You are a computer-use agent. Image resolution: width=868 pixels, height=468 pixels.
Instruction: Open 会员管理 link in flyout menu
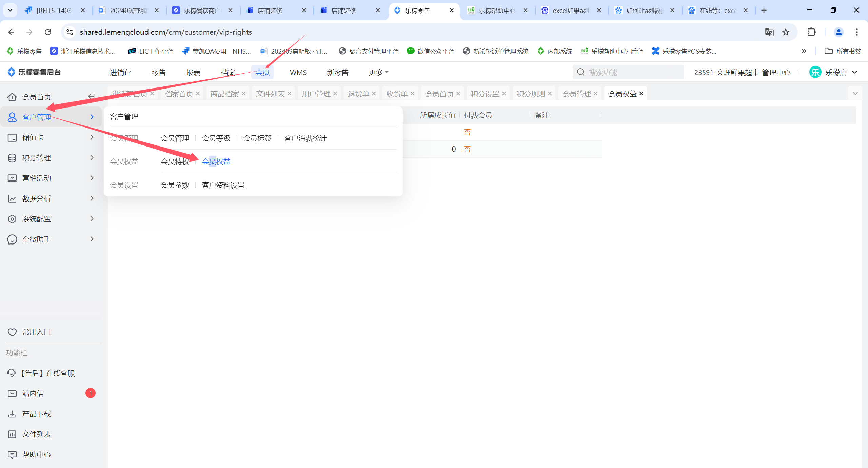175,138
